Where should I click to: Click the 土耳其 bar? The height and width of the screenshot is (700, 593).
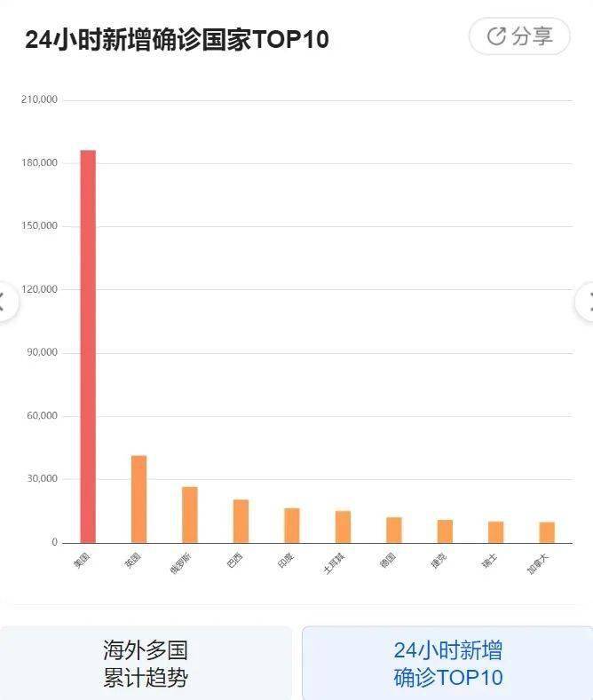tap(343, 527)
